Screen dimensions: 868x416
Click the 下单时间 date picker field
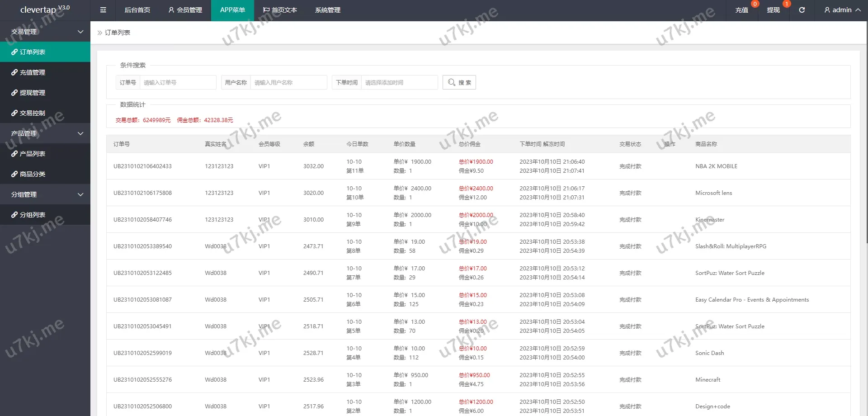[399, 82]
